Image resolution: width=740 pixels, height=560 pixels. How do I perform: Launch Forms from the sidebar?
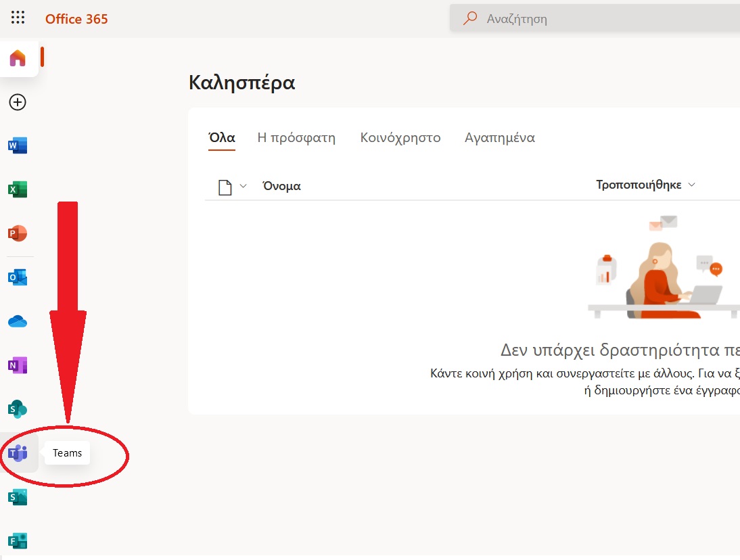[x=18, y=540]
